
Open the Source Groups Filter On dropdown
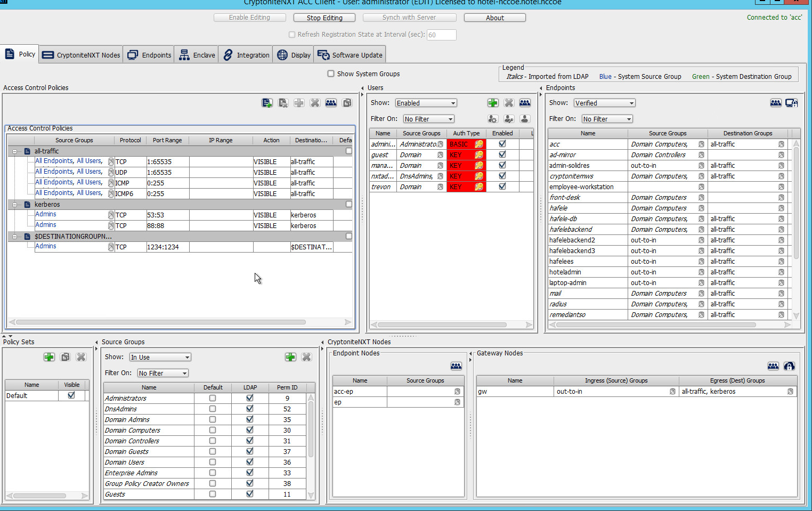[163, 373]
